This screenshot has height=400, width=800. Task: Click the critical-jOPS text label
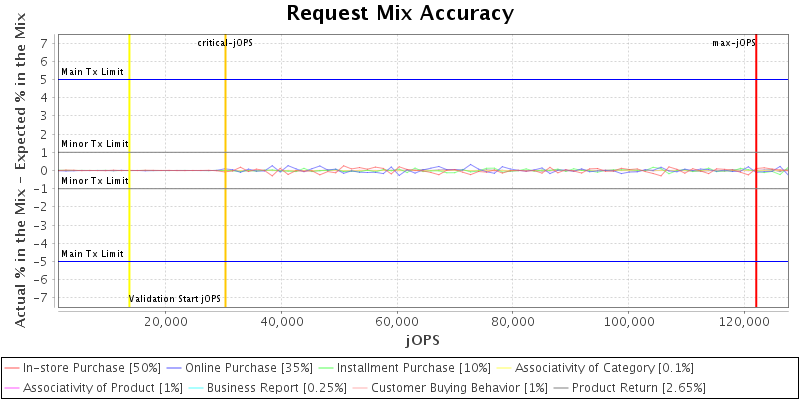click(x=224, y=43)
